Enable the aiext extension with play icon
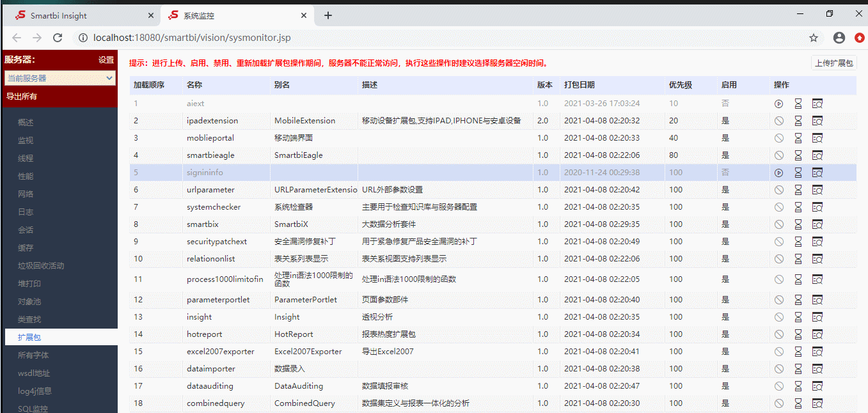This screenshot has width=868, height=413. 778,103
